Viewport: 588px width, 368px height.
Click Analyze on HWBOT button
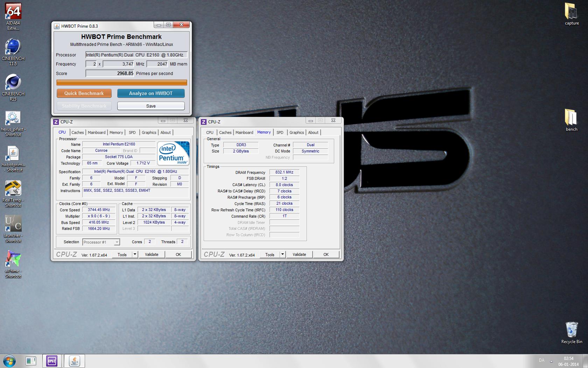tap(151, 93)
